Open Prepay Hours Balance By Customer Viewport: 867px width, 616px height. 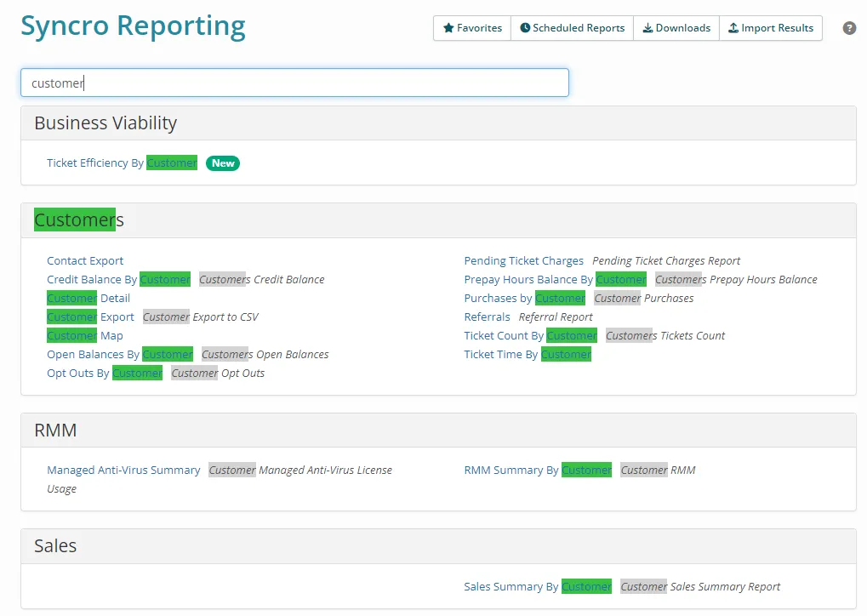coord(555,279)
